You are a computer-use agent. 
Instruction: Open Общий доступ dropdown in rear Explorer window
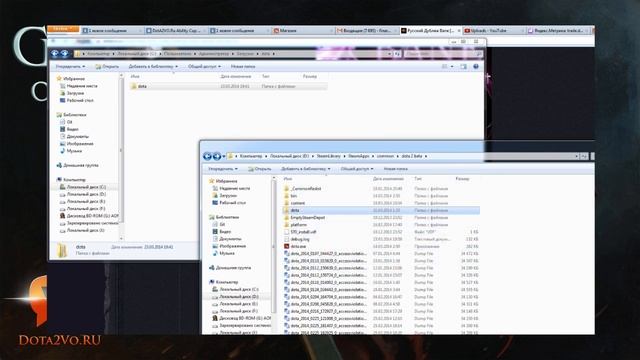[204, 67]
